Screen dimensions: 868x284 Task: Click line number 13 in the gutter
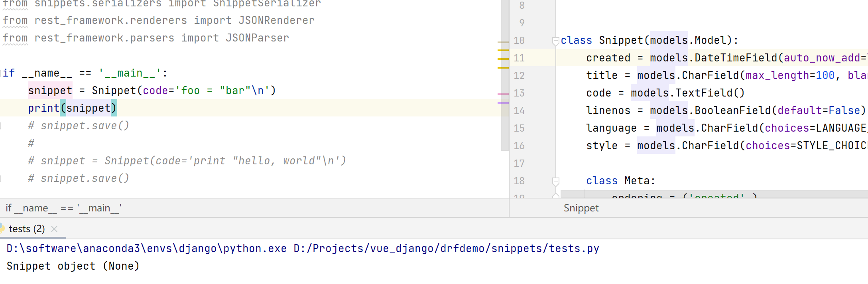coord(519,93)
